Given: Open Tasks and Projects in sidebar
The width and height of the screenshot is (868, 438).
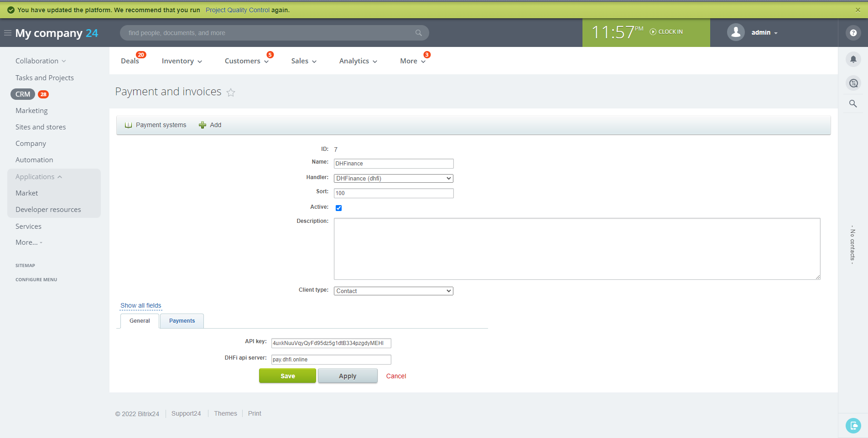Looking at the screenshot, I should 45,78.
